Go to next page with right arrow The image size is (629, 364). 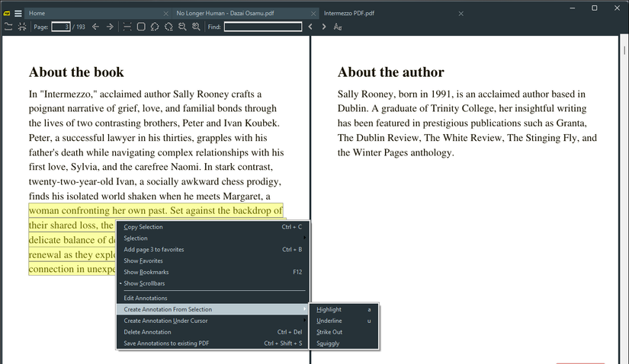110,27
